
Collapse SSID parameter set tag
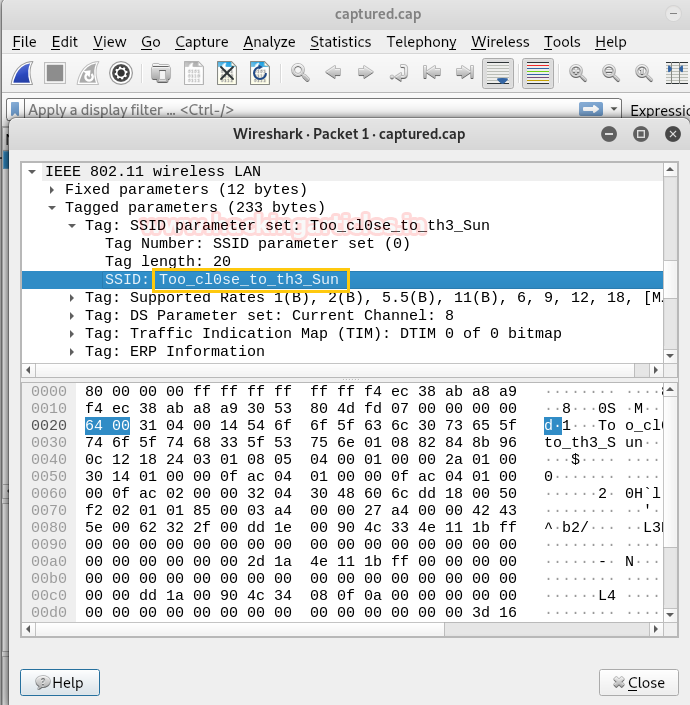click(x=72, y=226)
